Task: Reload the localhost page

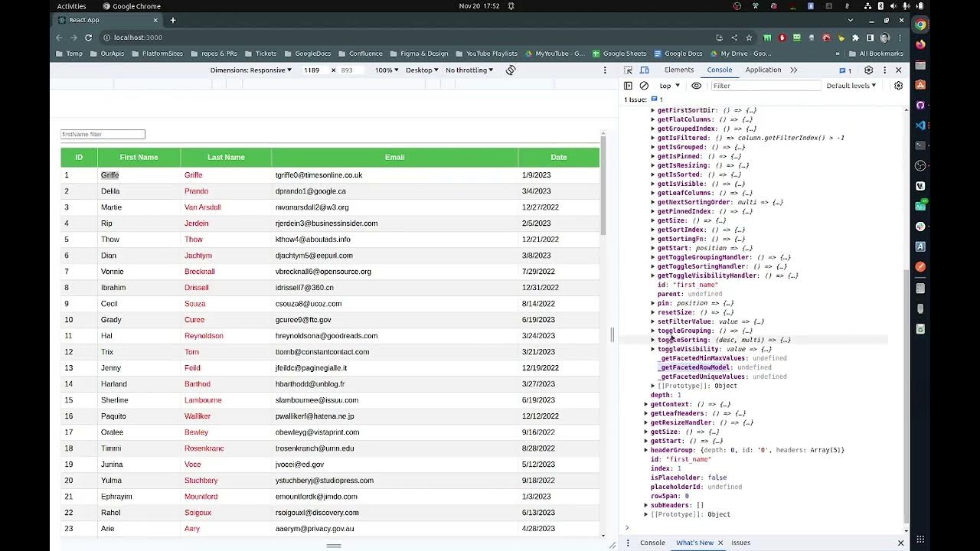Action: coord(88,37)
